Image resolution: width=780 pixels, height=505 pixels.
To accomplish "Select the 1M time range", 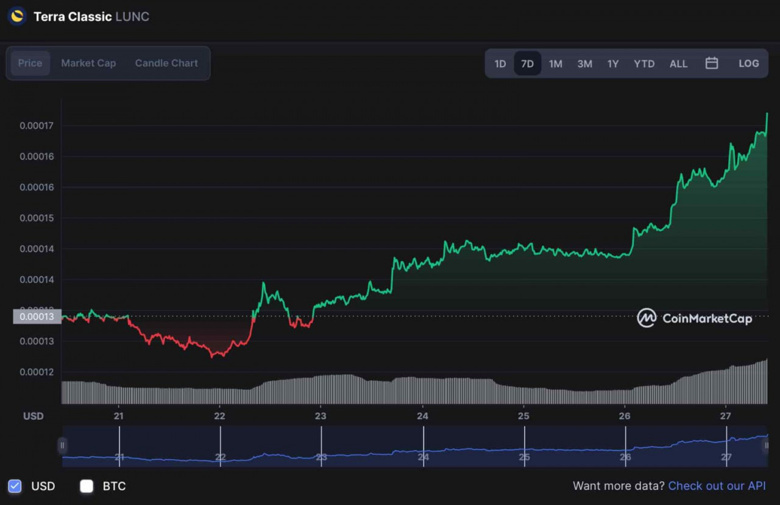I will (555, 63).
